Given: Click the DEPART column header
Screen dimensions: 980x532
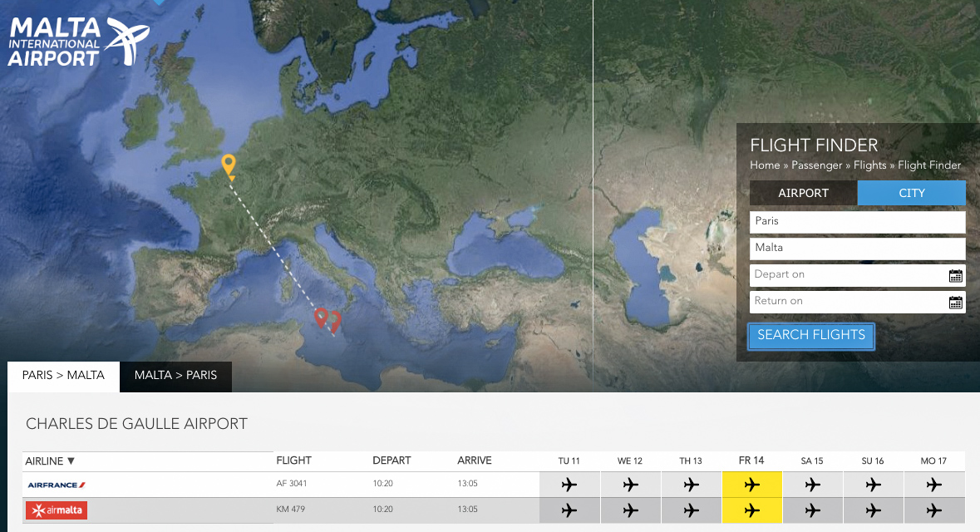Looking at the screenshot, I should pyautogui.click(x=392, y=461).
